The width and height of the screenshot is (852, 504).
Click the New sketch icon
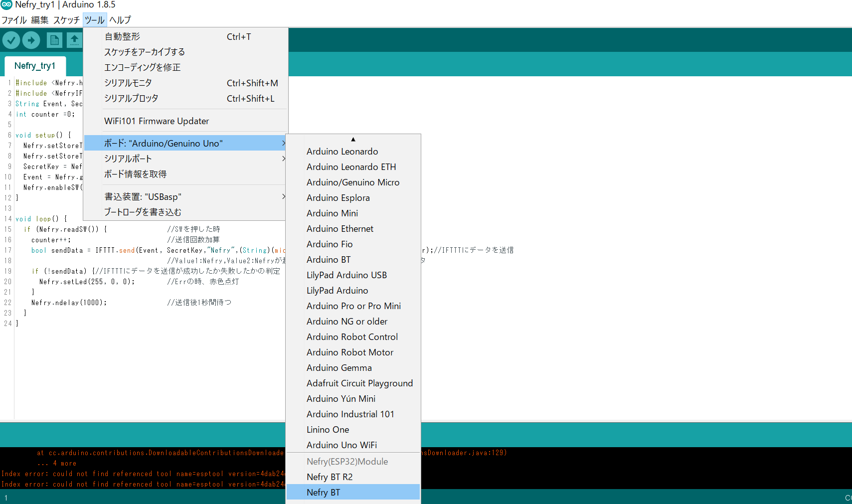point(54,40)
